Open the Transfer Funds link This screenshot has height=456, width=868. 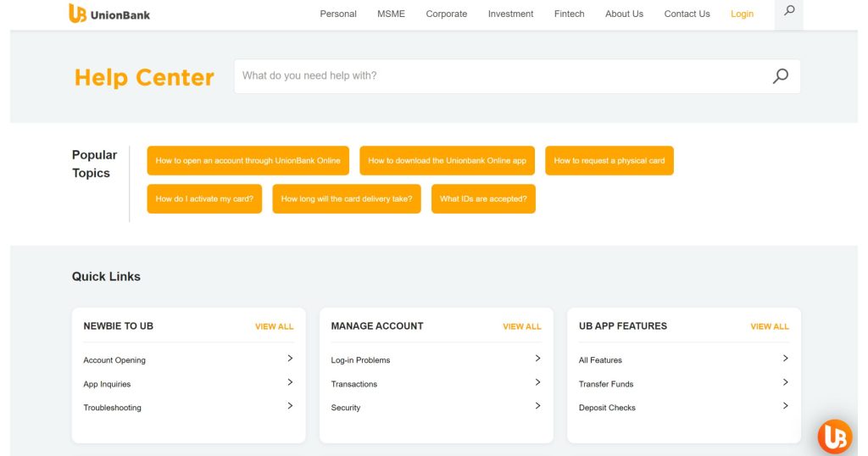(x=605, y=384)
